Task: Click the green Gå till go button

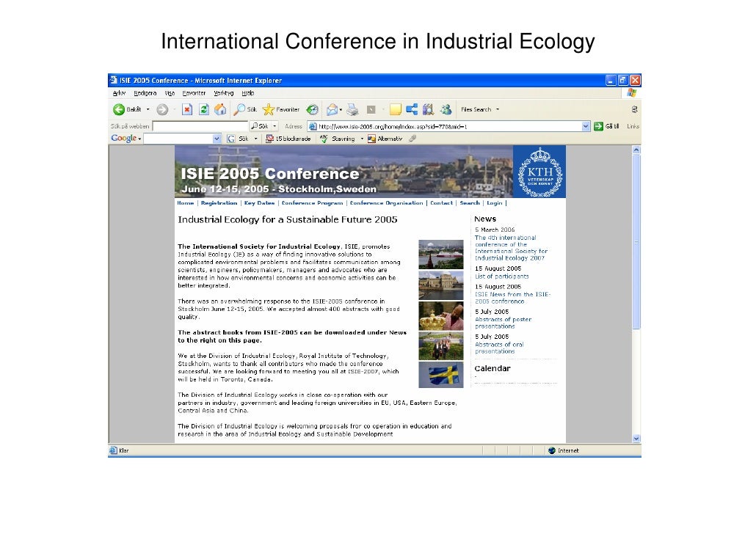Action: 606,126
